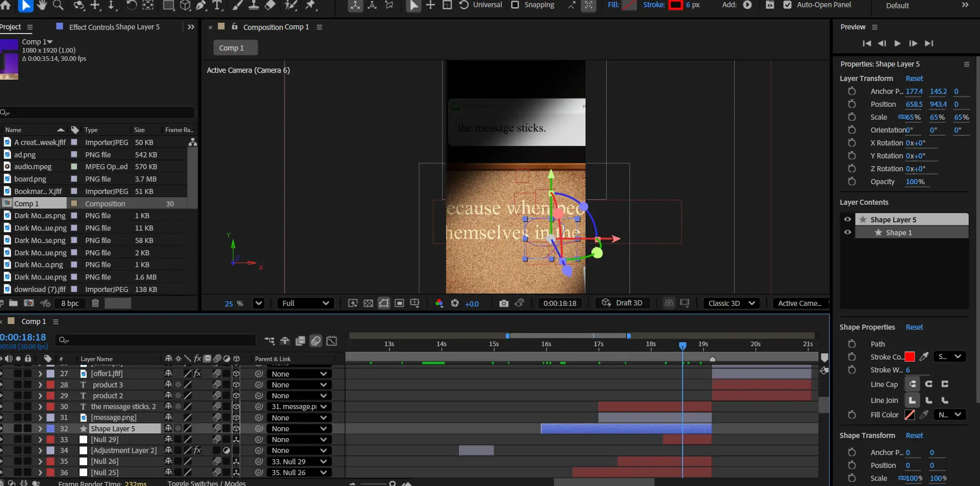Screen dimensions: 980x486
Task: Click the Draft 3D button
Action: pyautogui.click(x=622, y=303)
